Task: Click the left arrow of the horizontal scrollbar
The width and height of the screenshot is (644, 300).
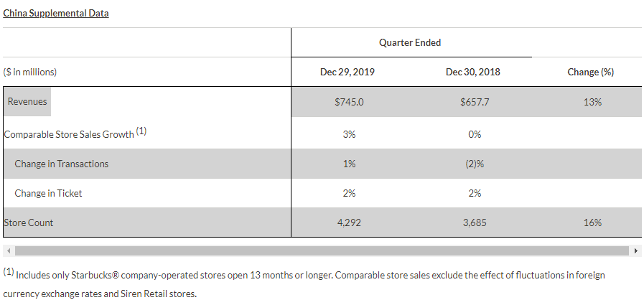Action: click(7, 250)
